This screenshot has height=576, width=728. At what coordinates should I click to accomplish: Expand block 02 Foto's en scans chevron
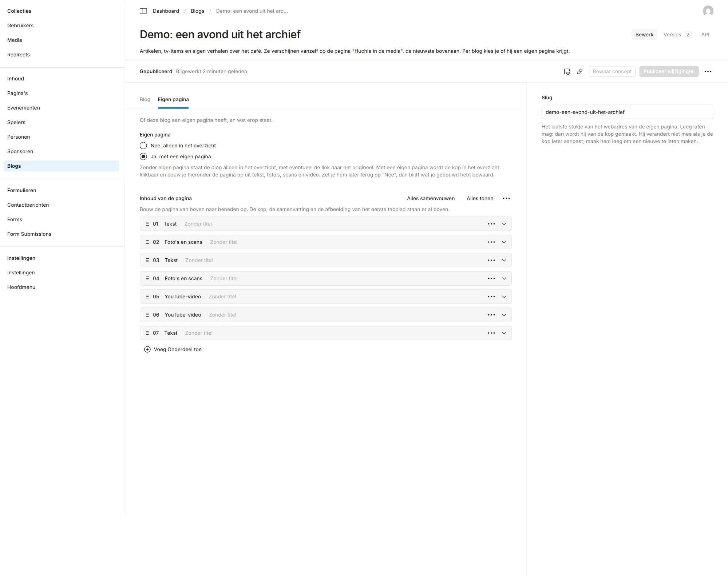point(504,242)
